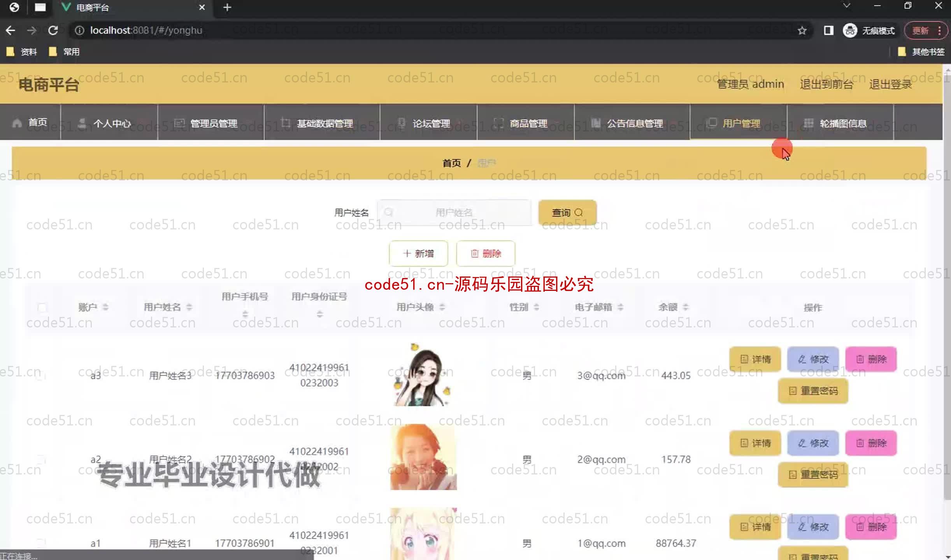951x560 pixels.
Task: Click pink 删除 for user a3
Action: pyautogui.click(x=871, y=359)
